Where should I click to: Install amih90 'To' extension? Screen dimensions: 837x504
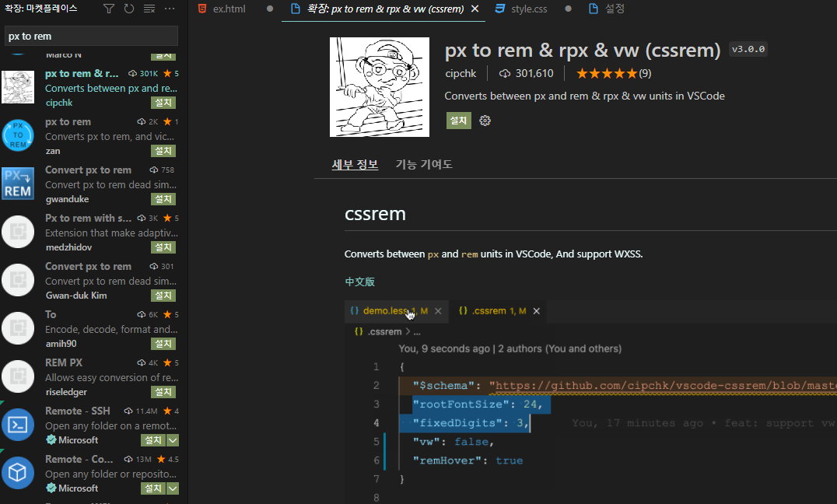163,344
